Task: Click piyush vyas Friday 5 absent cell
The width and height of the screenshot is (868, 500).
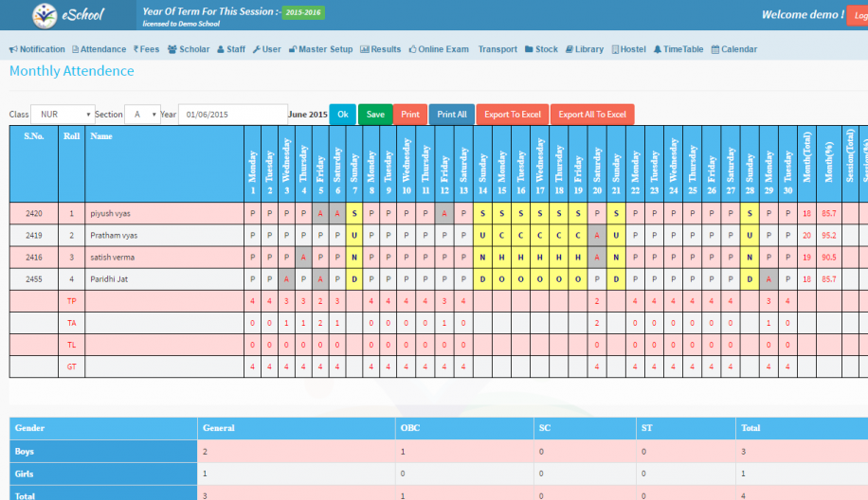Action: [x=320, y=213]
